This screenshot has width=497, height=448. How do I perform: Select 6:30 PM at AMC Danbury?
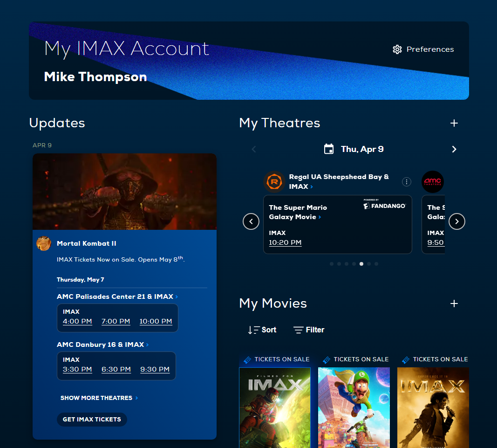coord(116,369)
